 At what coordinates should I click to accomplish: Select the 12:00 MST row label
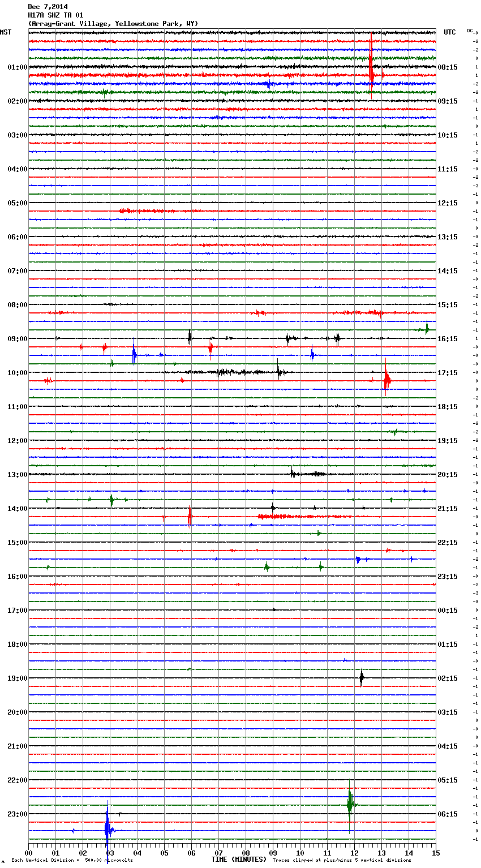coord(18,441)
